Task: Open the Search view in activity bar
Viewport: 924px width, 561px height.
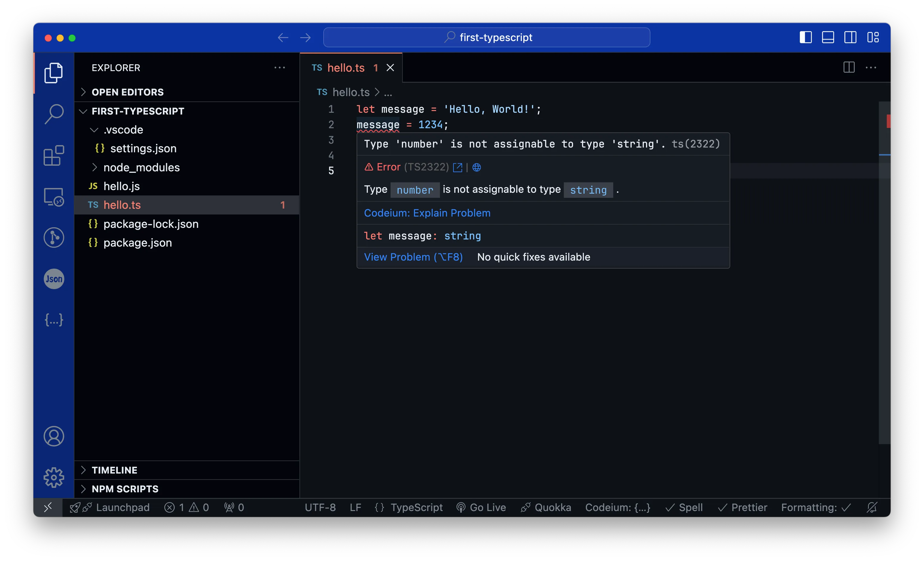Action: point(54,114)
